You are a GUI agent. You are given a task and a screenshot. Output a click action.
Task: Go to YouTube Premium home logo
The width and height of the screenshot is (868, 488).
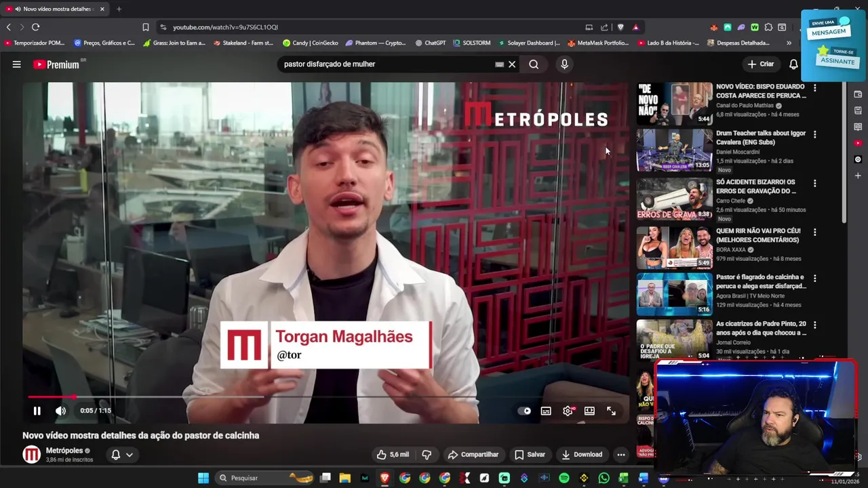click(x=57, y=64)
